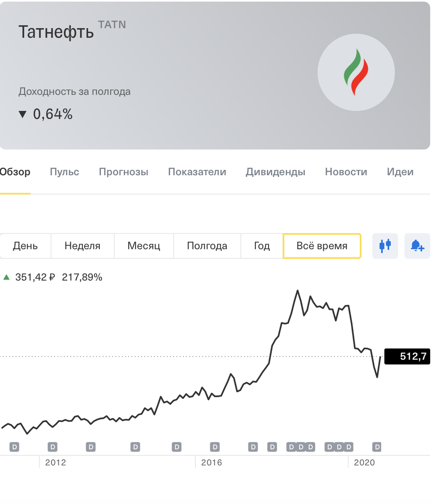Select the Всё время range
The height and width of the screenshot is (504, 431).
[322, 246]
